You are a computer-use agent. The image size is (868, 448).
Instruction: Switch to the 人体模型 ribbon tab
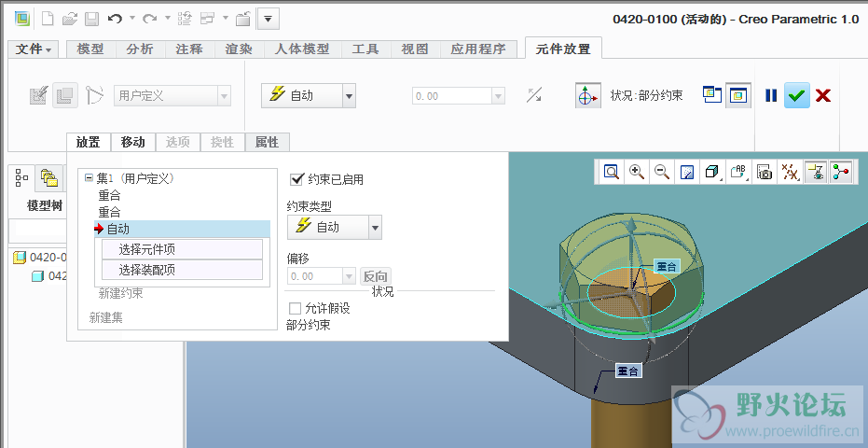click(302, 49)
